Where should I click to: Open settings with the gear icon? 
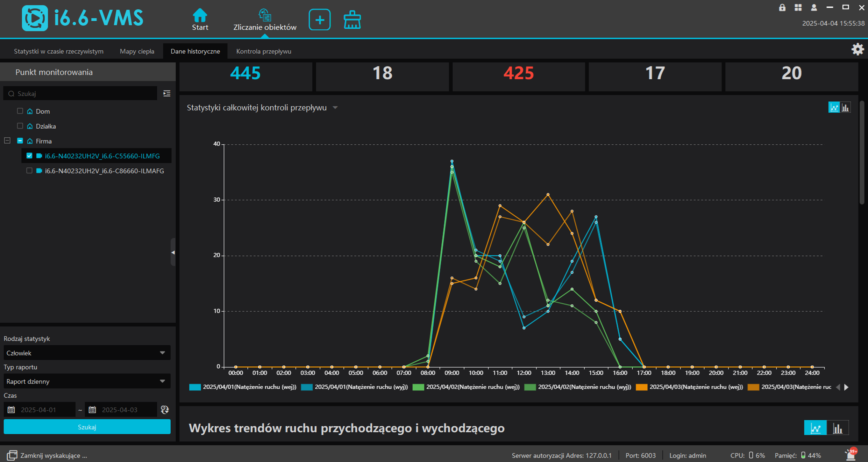(857, 49)
